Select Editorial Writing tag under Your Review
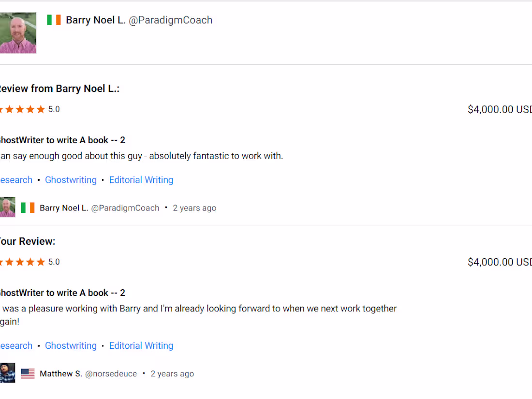This screenshot has width=532, height=399. pyautogui.click(x=141, y=345)
